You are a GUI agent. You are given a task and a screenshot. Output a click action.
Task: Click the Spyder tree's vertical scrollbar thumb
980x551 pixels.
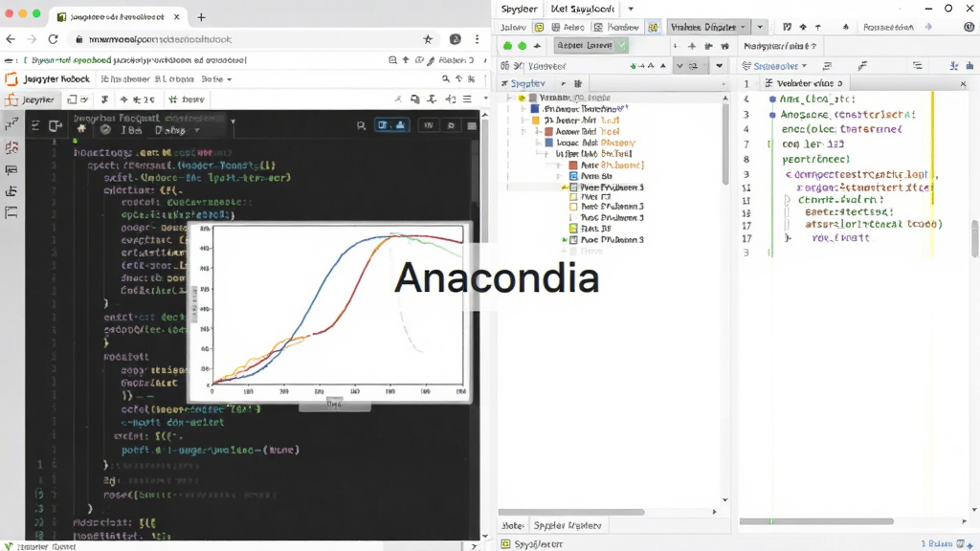coord(725,143)
